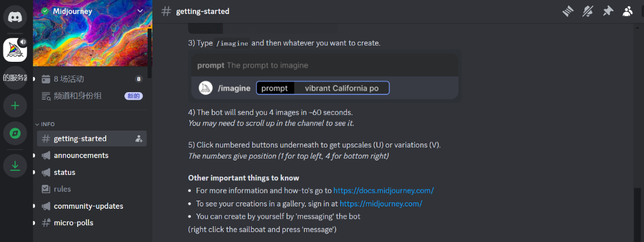
Task: Open the Channels and Roles browser item
Action: click(78, 96)
